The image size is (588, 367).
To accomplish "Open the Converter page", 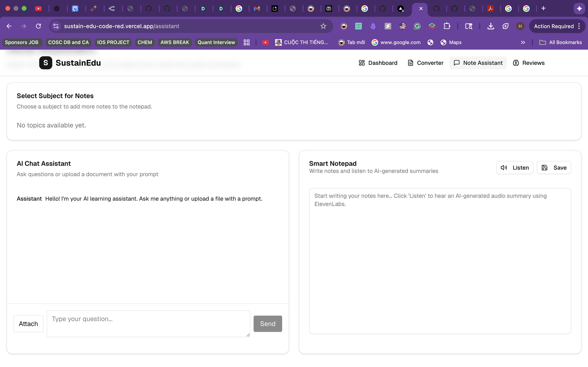I will tap(425, 63).
